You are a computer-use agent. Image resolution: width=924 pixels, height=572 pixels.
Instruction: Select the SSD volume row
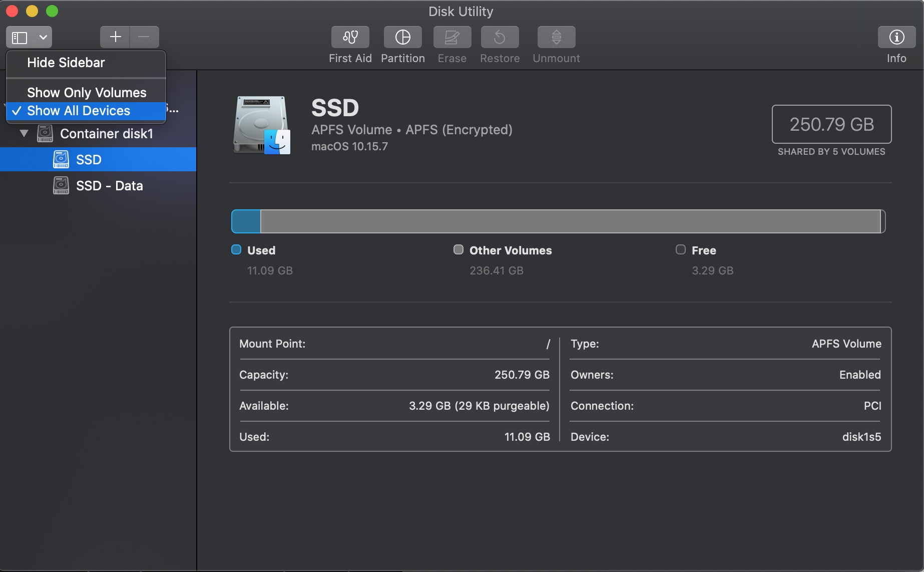point(98,159)
